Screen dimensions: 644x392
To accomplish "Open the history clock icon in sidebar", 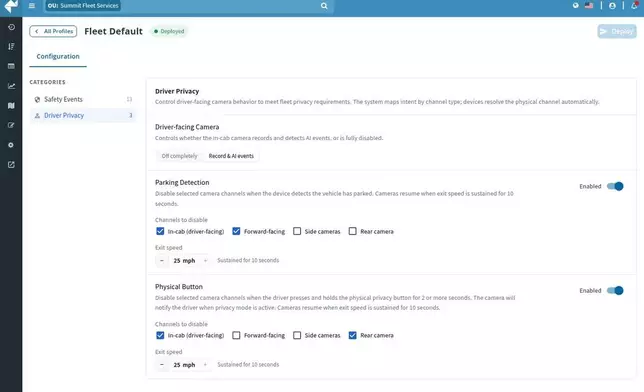I will 11,27.
